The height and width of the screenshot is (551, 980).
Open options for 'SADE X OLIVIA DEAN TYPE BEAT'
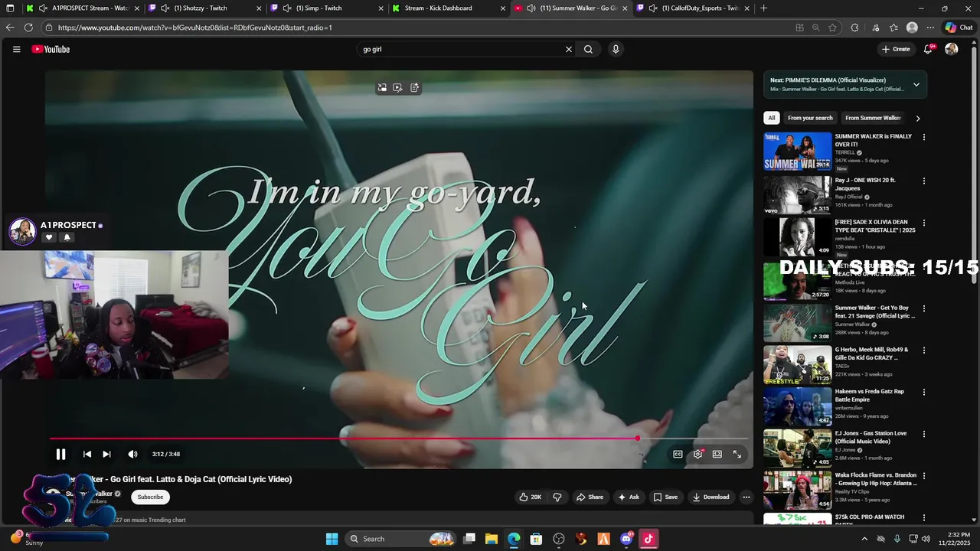click(x=923, y=223)
